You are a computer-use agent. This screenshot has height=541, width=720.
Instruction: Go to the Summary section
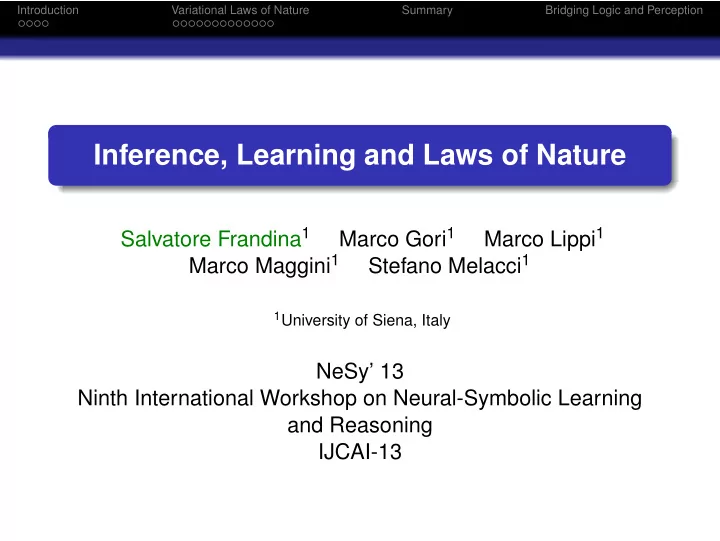[x=427, y=10]
